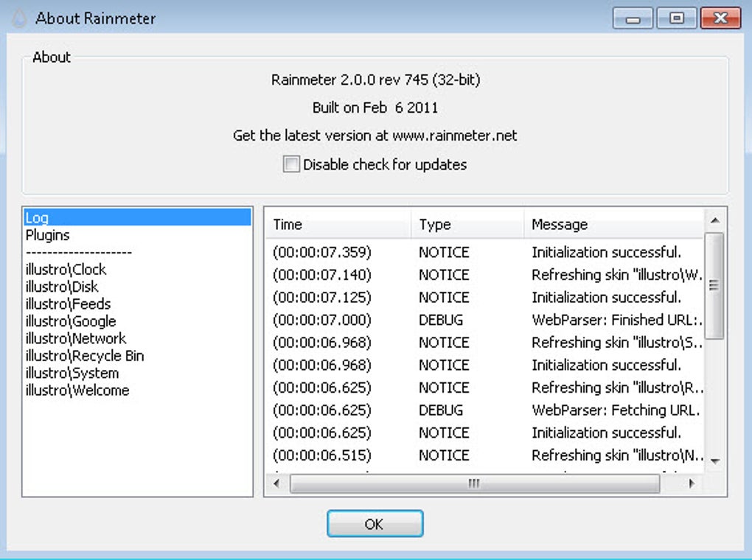Viewport: 752px width, 560px height.
Task: Choose illustro\Recycle Bin skin entry
Action: [x=137, y=356]
